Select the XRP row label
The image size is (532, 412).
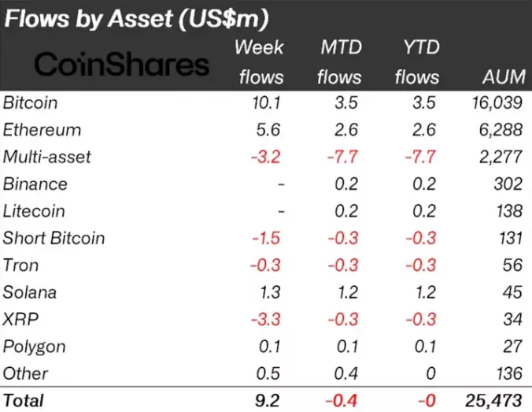[20, 319]
